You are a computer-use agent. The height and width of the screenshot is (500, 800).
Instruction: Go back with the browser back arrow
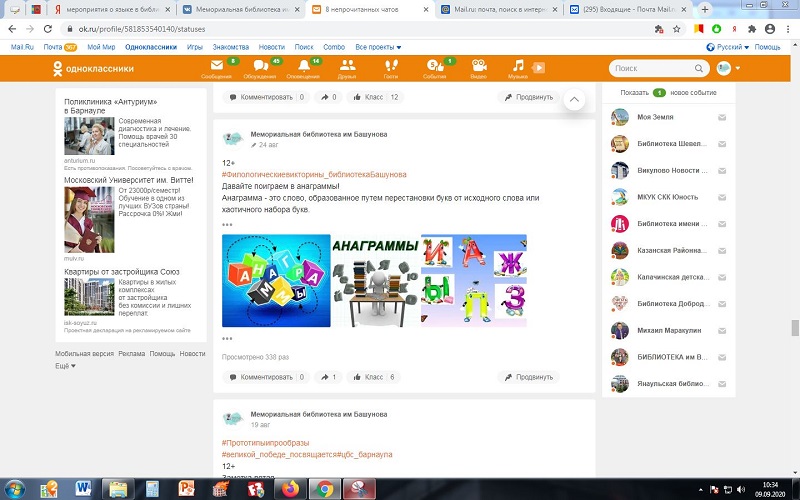12,29
